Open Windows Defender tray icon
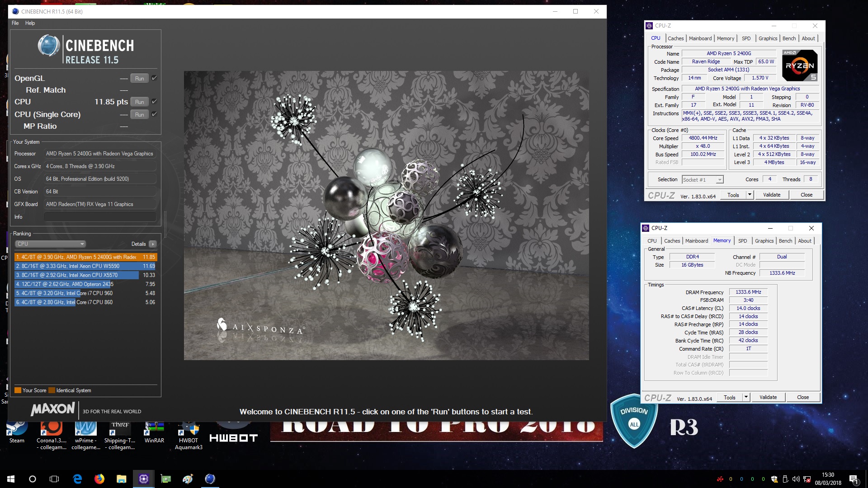The height and width of the screenshot is (488, 868). click(774, 479)
